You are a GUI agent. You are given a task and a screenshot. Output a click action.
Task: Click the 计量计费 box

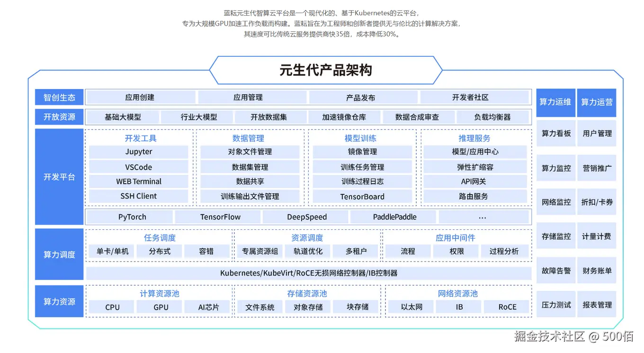coord(597,236)
